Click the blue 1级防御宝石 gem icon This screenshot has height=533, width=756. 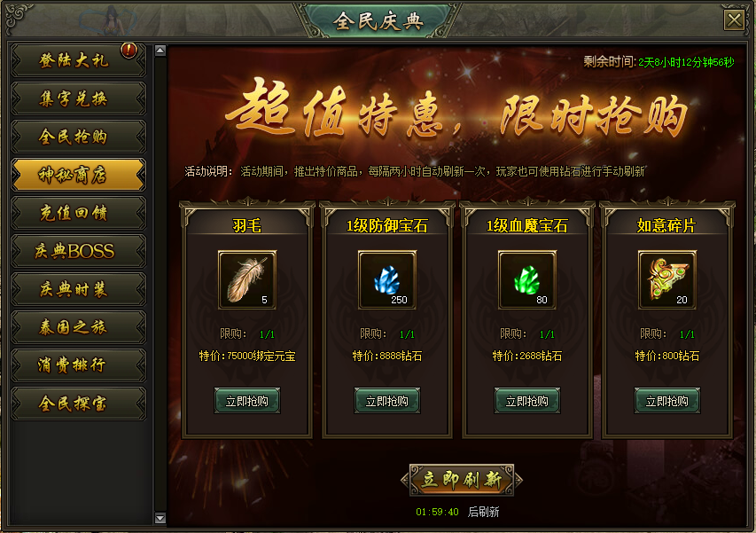tap(387, 279)
